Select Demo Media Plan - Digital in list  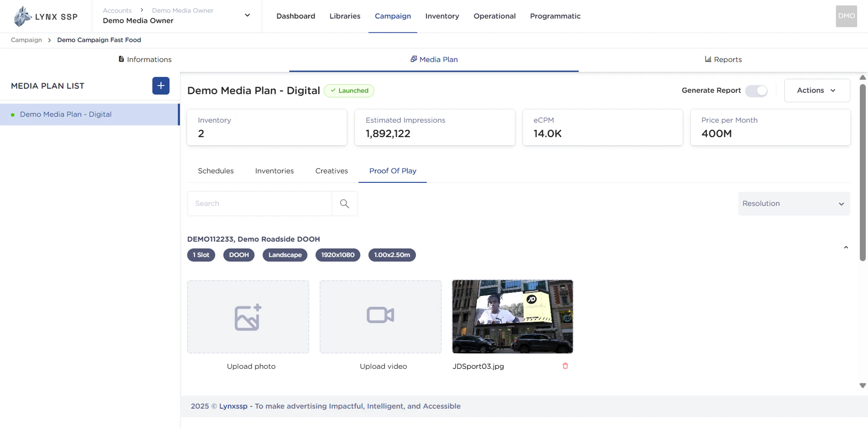coord(66,114)
